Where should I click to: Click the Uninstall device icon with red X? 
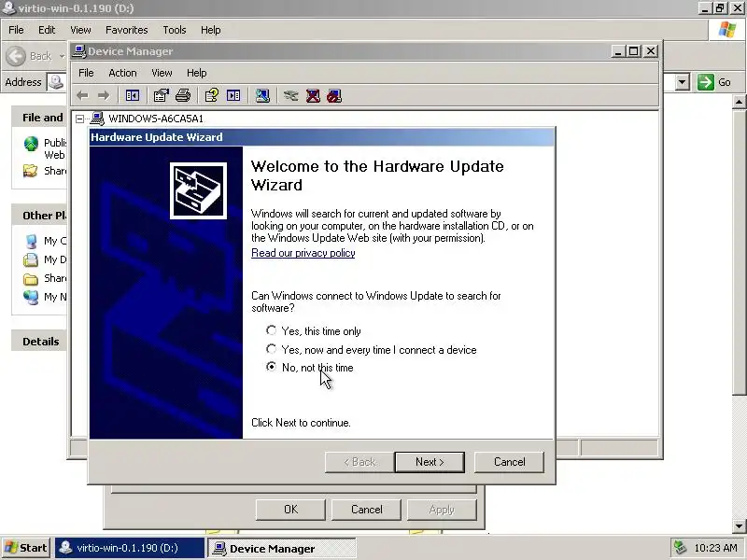(313, 96)
